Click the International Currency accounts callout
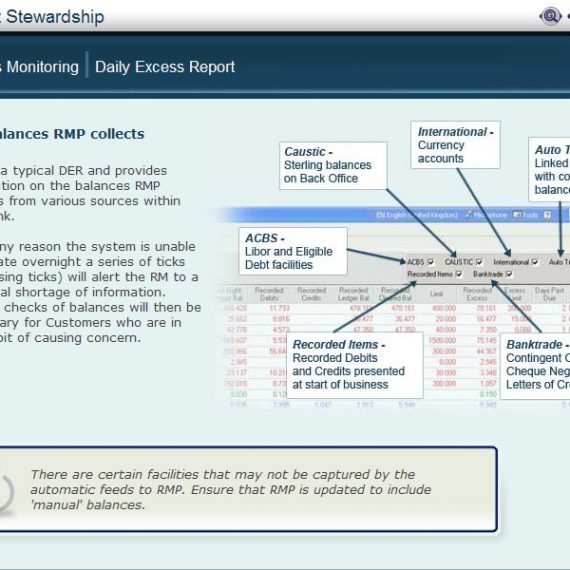Screen dimensions: 570x570 [x=455, y=145]
